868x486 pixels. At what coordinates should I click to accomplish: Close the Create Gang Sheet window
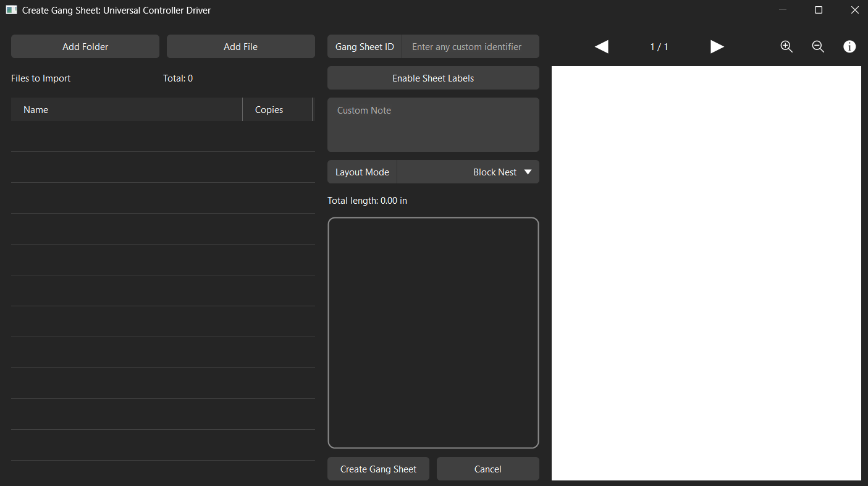(x=854, y=10)
